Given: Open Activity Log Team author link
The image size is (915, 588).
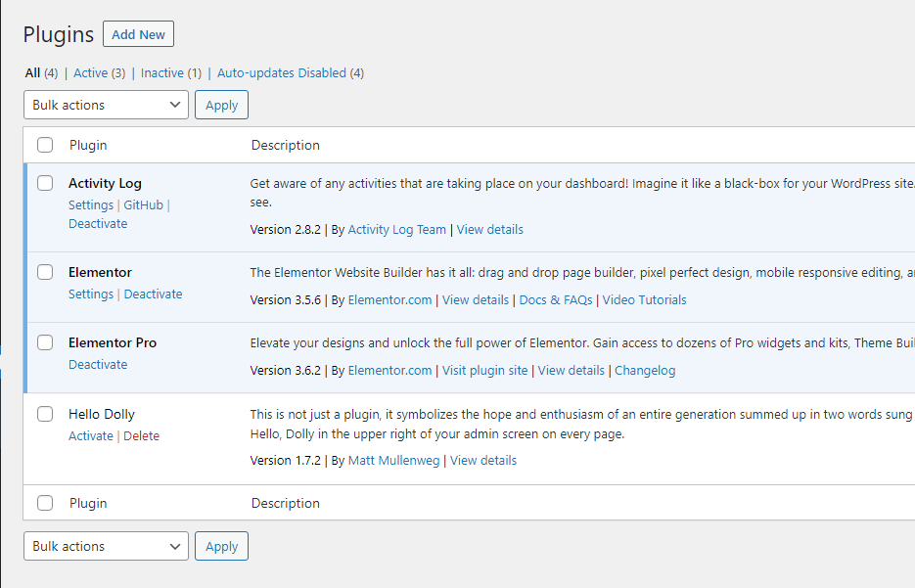Looking at the screenshot, I should (396, 230).
